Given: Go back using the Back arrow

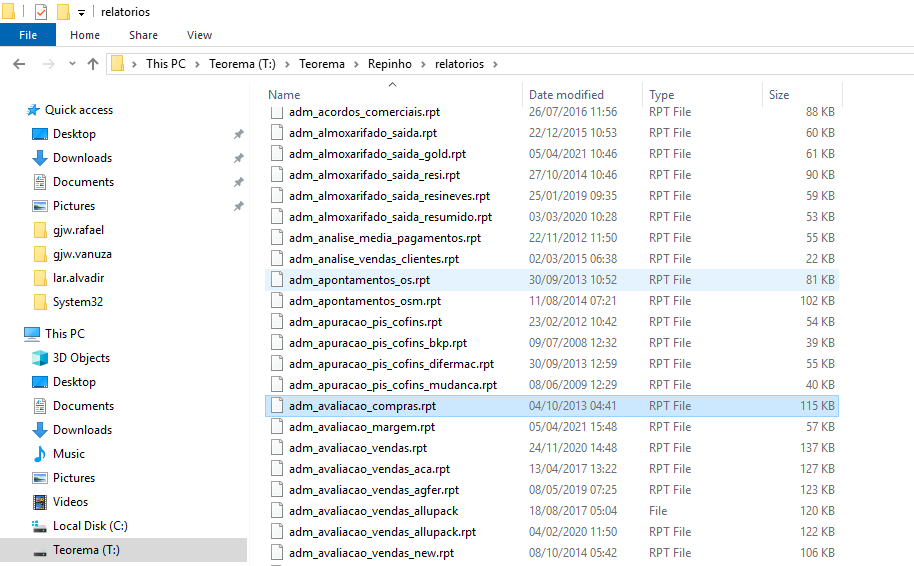Looking at the screenshot, I should point(19,64).
